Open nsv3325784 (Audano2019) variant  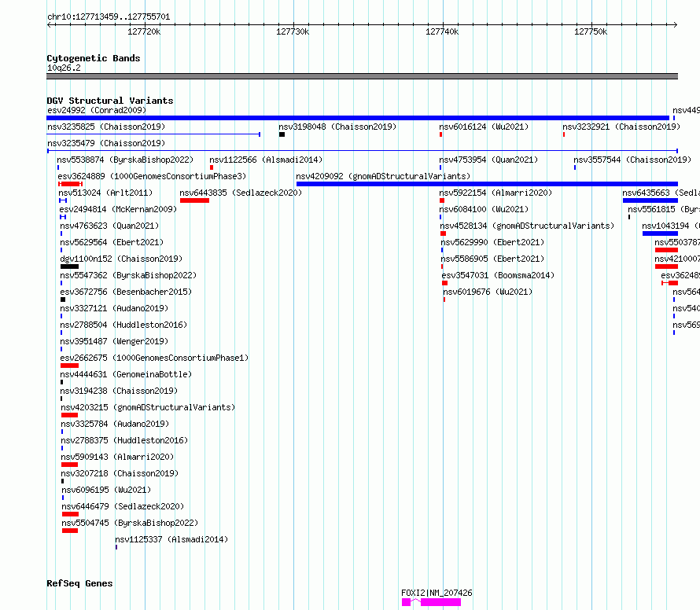click(x=115, y=424)
